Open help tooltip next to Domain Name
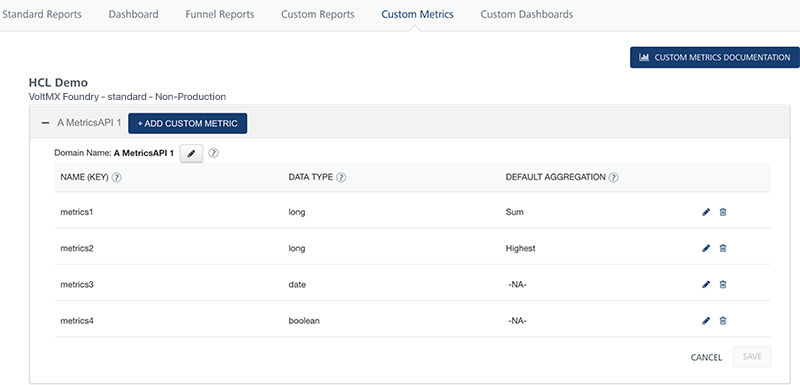The image size is (800, 385). point(214,153)
